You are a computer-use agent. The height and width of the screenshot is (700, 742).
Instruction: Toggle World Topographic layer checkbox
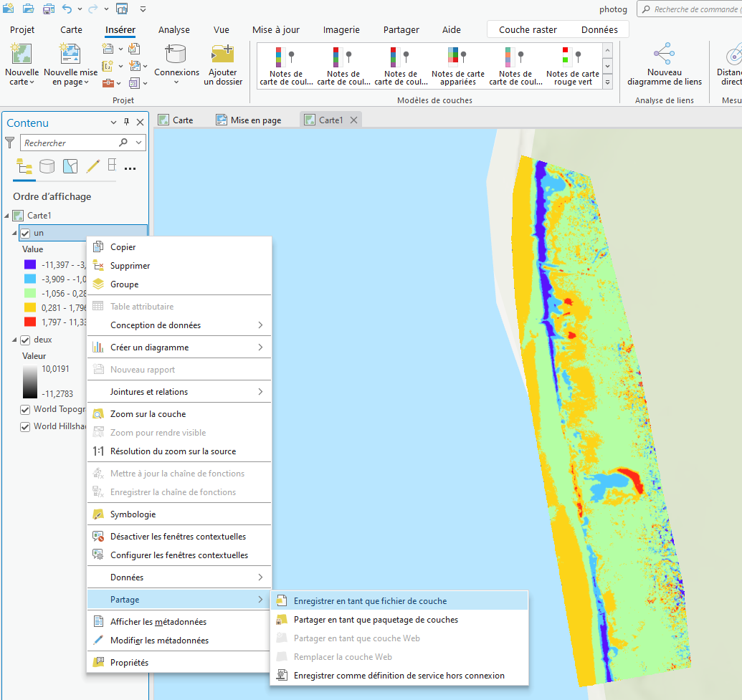click(x=26, y=410)
